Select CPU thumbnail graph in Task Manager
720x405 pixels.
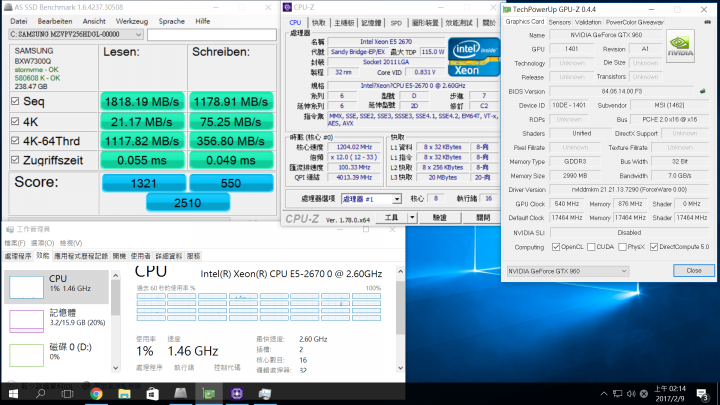tap(26, 287)
